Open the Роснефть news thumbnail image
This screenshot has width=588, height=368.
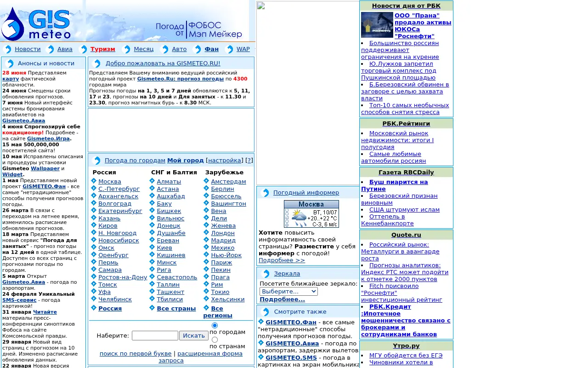(x=377, y=25)
